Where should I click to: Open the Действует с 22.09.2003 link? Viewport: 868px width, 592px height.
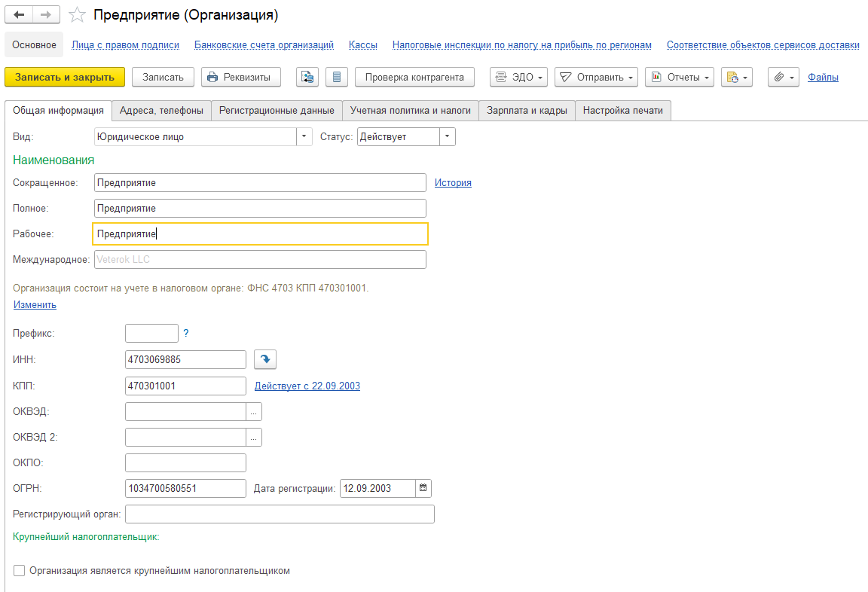click(307, 386)
